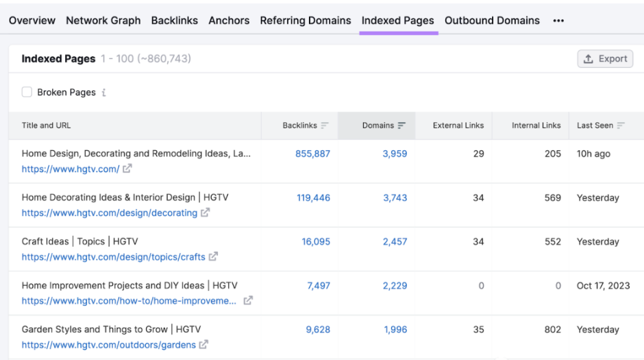Click the Broken Pages info icon
Screen dimensions: 644x360
[x=104, y=93]
